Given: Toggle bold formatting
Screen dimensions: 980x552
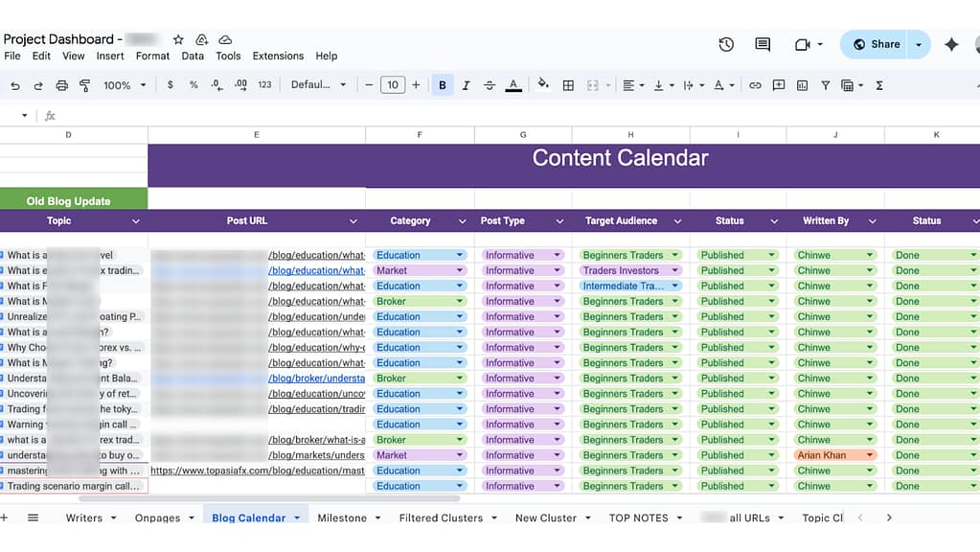Looking at the screenshot, I should (442, 84).
